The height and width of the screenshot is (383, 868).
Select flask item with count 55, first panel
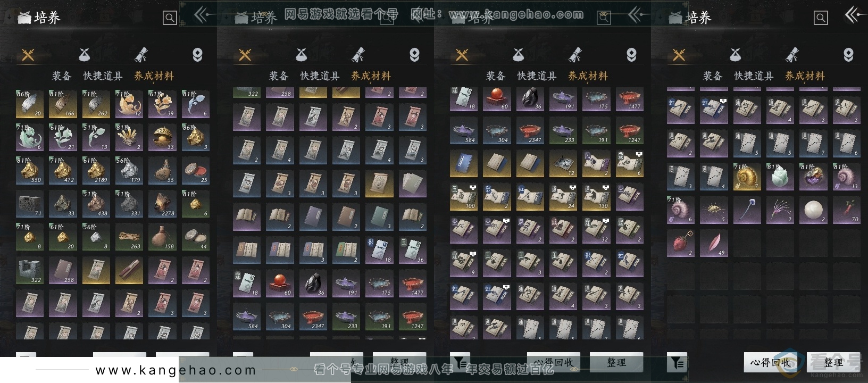(162, 170)
